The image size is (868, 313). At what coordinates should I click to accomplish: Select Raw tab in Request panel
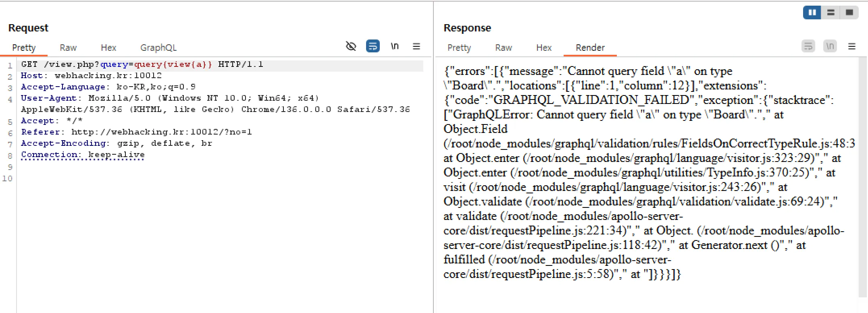68,48
